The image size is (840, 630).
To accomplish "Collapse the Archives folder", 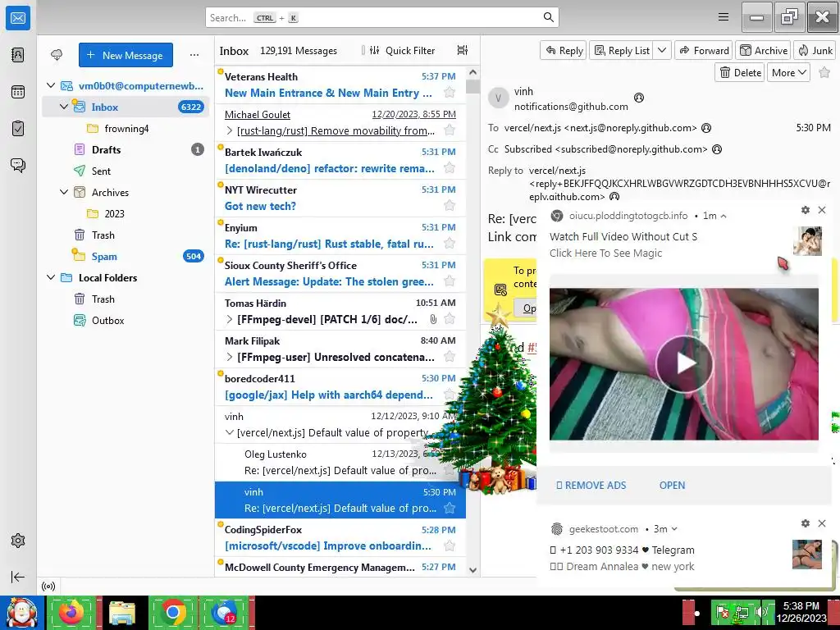I will click(x=64, y=192).
